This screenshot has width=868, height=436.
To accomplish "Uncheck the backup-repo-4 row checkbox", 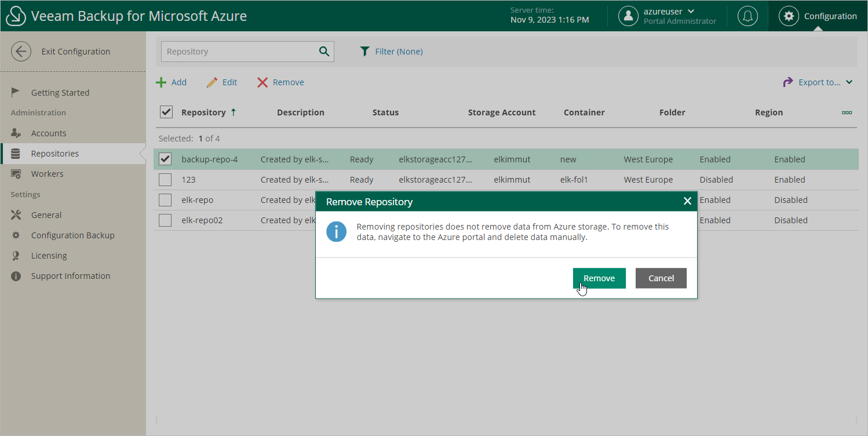I will (165, 159).
